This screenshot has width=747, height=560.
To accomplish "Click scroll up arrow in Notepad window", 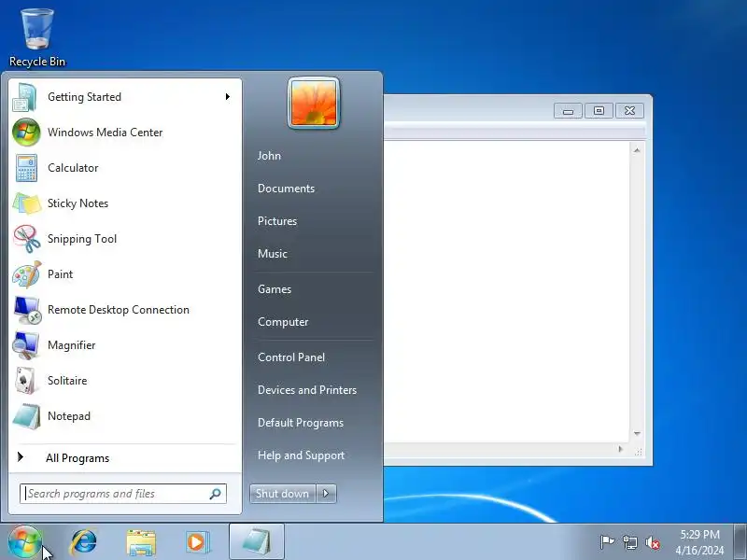I will click(637, 150).
